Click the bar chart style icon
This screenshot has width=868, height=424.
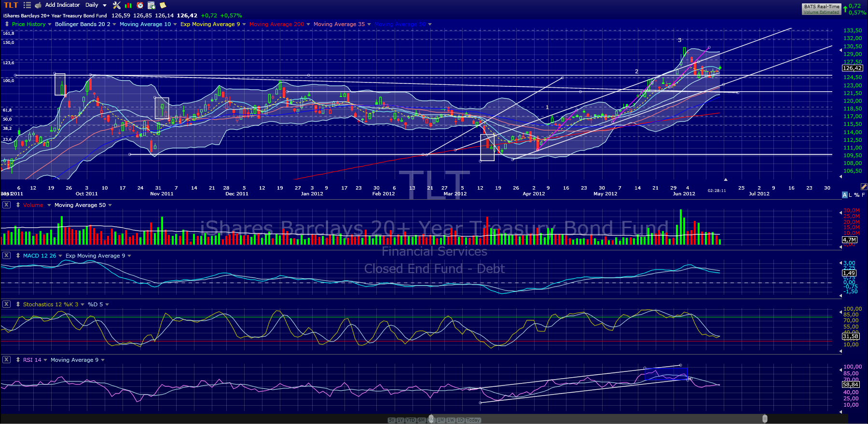coord(128,5)
